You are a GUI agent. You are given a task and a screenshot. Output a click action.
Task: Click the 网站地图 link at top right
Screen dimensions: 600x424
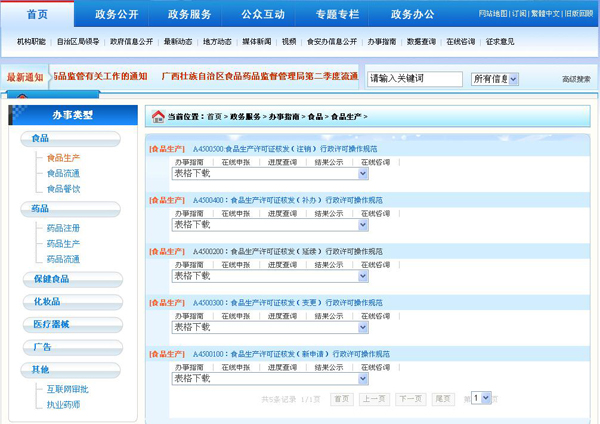click(492, 14)
